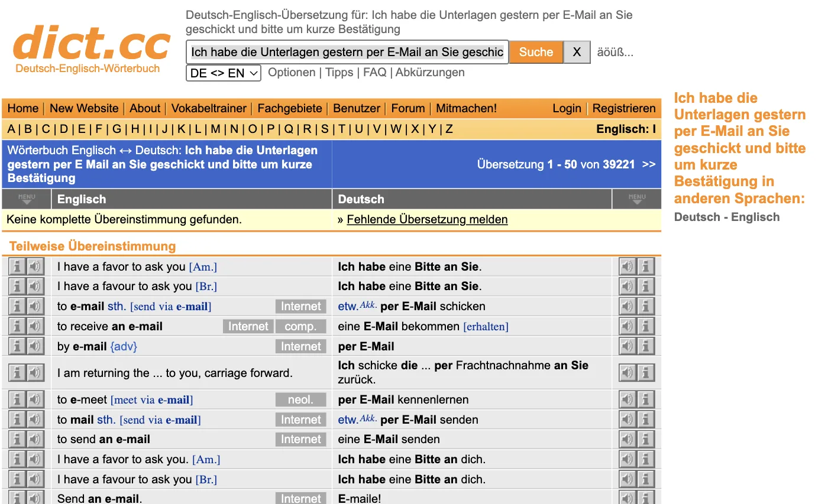The width and height of the screenshot is (828, 504).
Task: Open info icon left of 'by e-mail {adv}'
Action: [17, 346]
